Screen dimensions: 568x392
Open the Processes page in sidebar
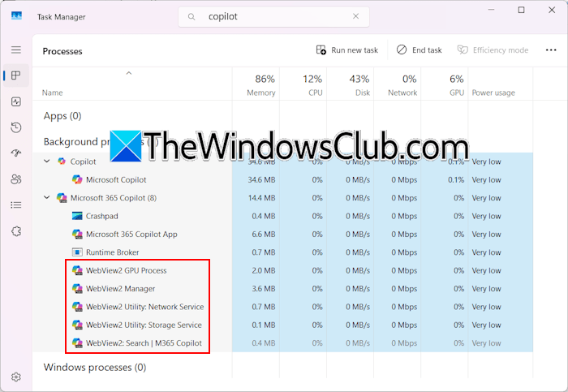click(16, 75)
